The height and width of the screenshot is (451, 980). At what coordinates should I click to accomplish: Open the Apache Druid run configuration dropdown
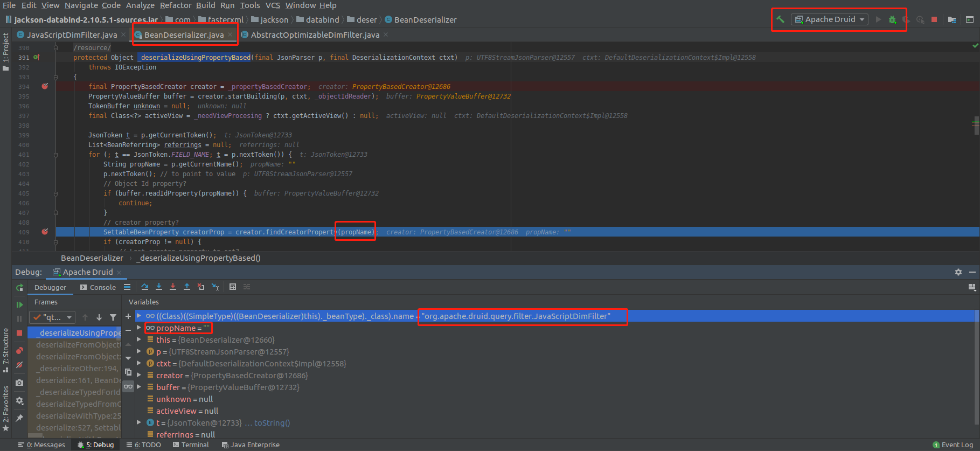tap(830, 19)
